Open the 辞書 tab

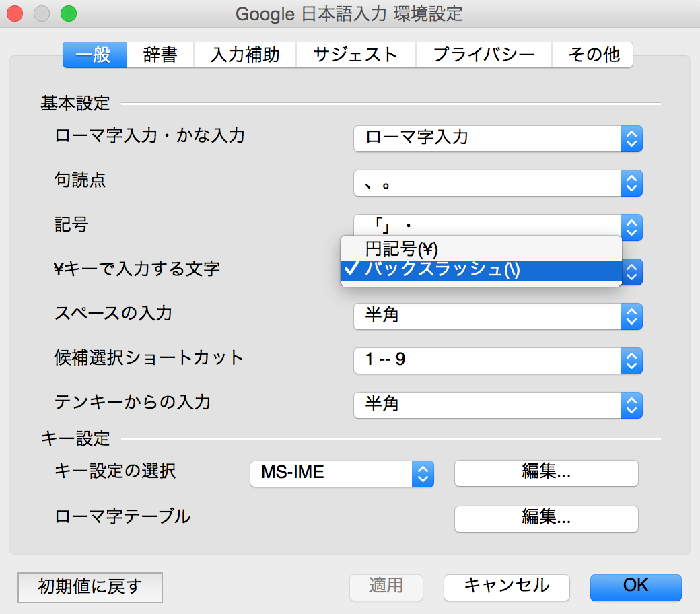pos(160,55)
